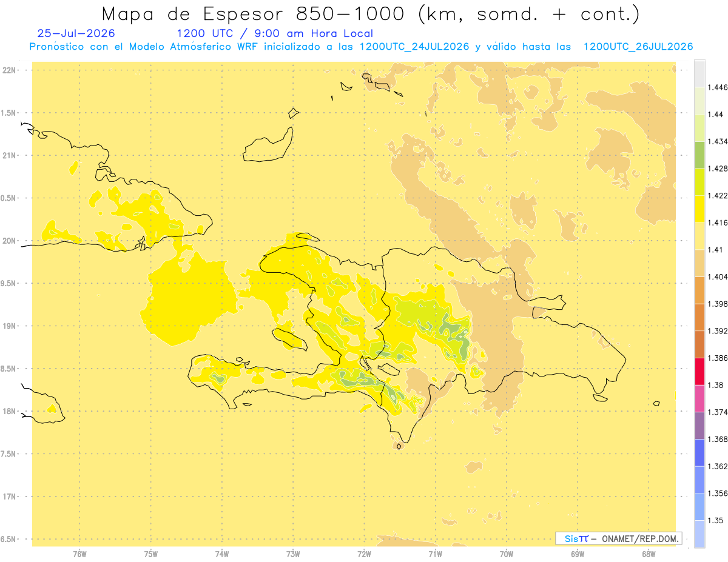This screenshot has height=562, width=728.
Task: Click the tan swatch between 1.41 and 1.404
Action: click(699, 263)
